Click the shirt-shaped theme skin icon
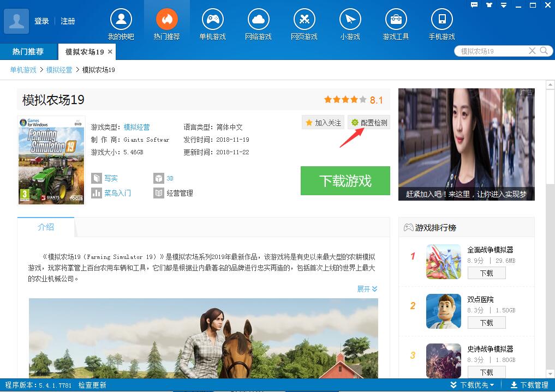This screenshot has width=555, height=392. click(489, 5)
